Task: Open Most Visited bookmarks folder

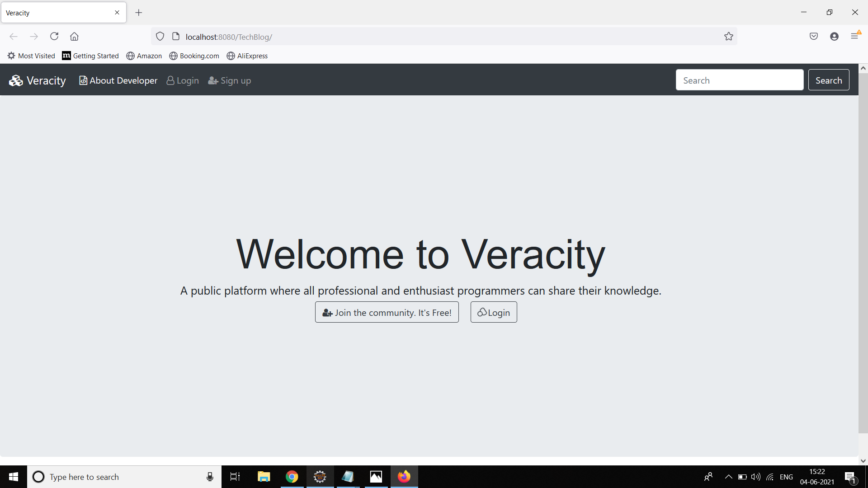Action: [x=31, y=56]
